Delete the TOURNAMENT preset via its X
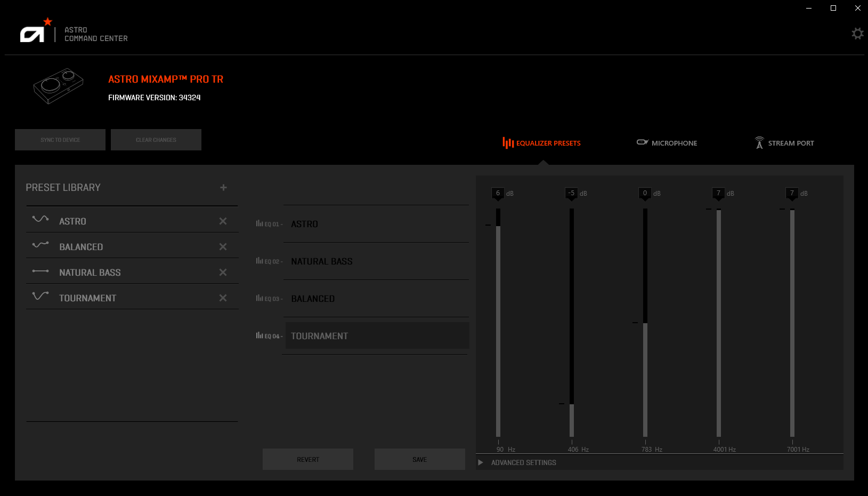This screenshot has height=496, width=868. point(223,298)
